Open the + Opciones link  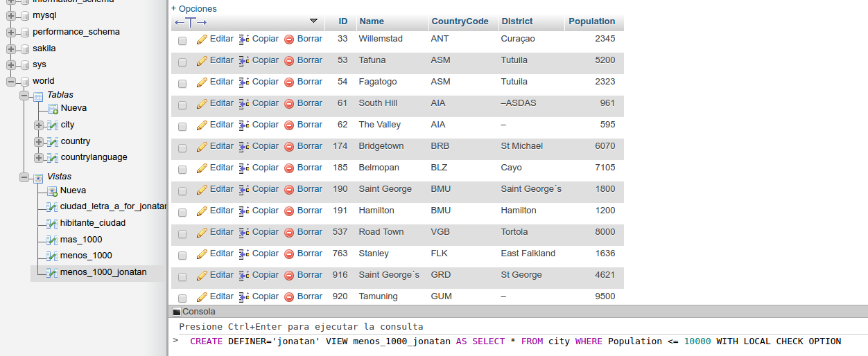click(x=194, y=9)
